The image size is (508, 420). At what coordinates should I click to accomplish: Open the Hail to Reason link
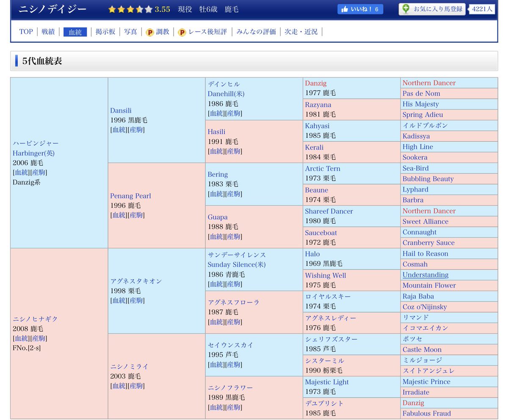(425, 253)
